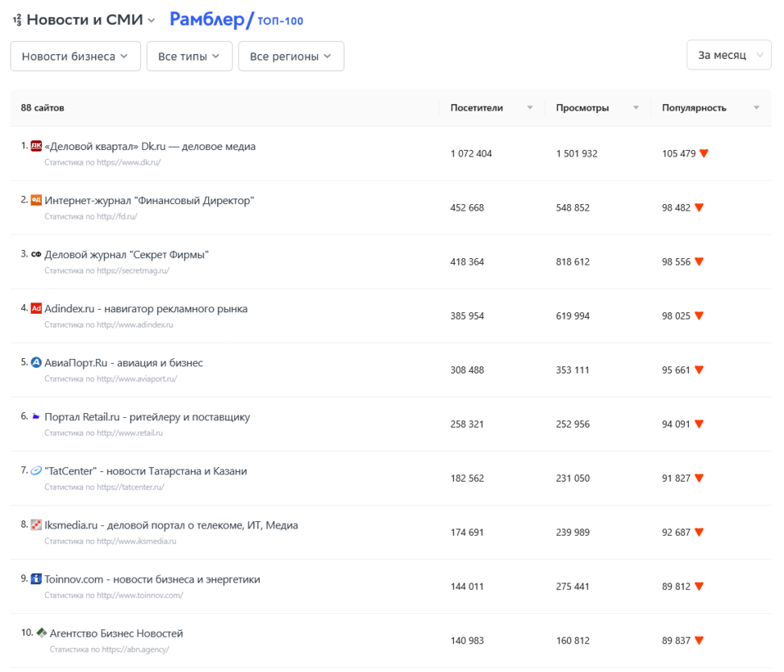
Task: Click the Retail.ru favicon
Action: 36,416
